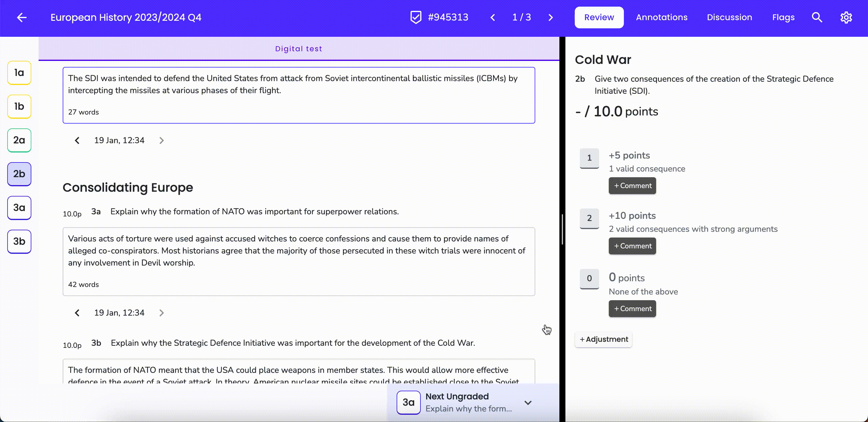Image resolution: width=868 pixels, height=422 pixels.
Task: Show earlier version of the 3a answer
Action: coord(77,313)
